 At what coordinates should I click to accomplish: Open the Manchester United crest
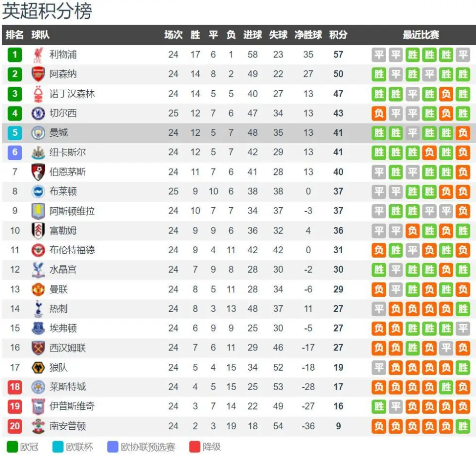point(38,289)
